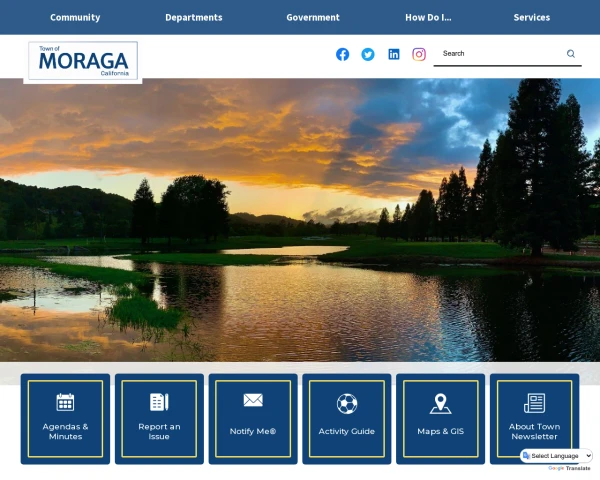Viewport: 600px width, 480px height.
Task: Click the About Town Newsletter button
Action: [534, 419]
